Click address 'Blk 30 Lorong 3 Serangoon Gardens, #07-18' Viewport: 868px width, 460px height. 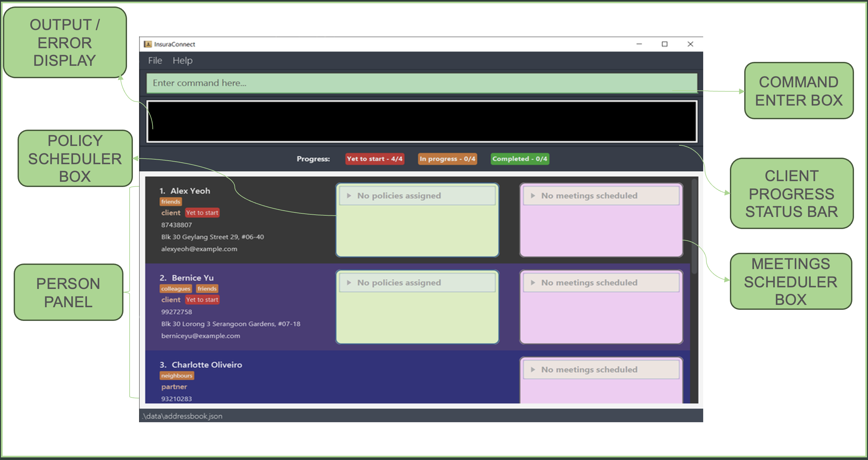click(231, 324)
